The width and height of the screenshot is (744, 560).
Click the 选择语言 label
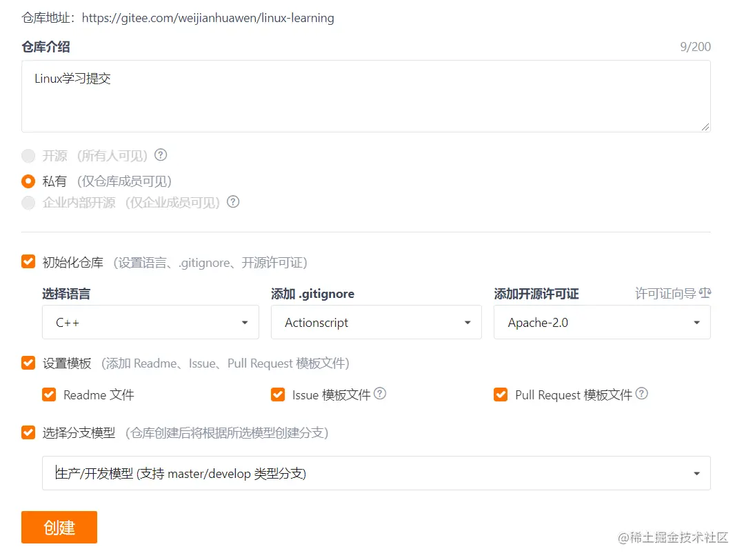(x=66, y=294)
